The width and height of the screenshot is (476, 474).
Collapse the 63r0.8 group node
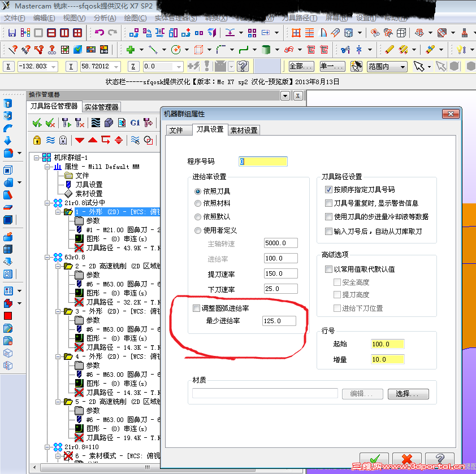[47, 257]
